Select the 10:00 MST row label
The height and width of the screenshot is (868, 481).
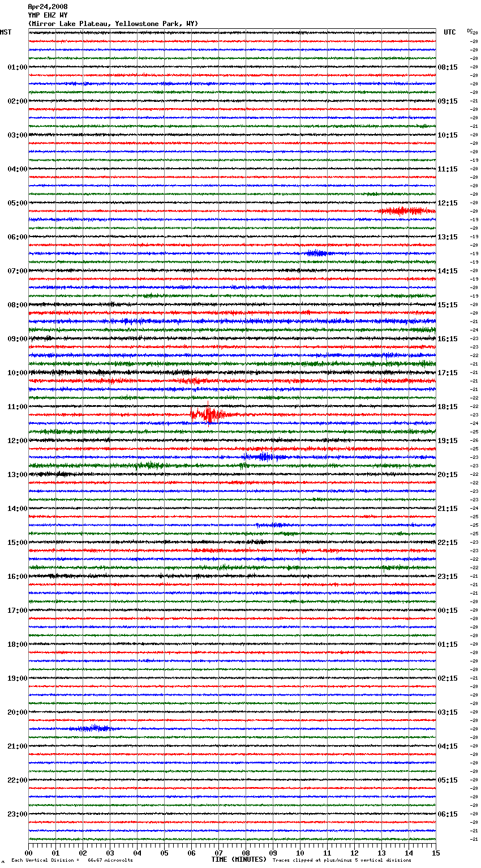(17, 373)
